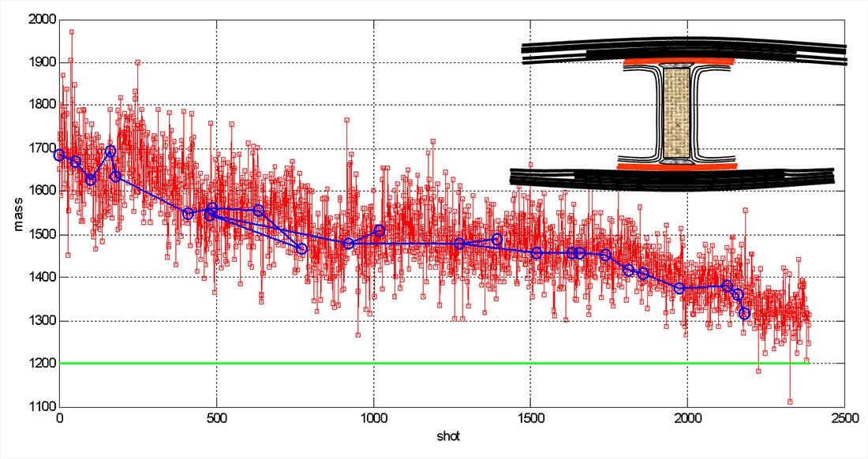This screenshot has width=868, height=459.
Task: Click the lower orange flange strip in inset
Action: pos(677,166)
